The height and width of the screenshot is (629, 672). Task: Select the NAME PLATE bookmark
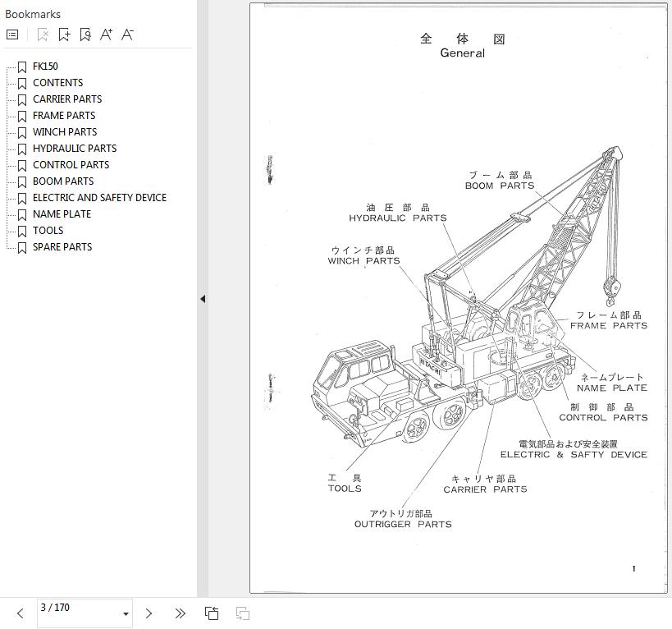pyautogui.click(x=62, y=214)
